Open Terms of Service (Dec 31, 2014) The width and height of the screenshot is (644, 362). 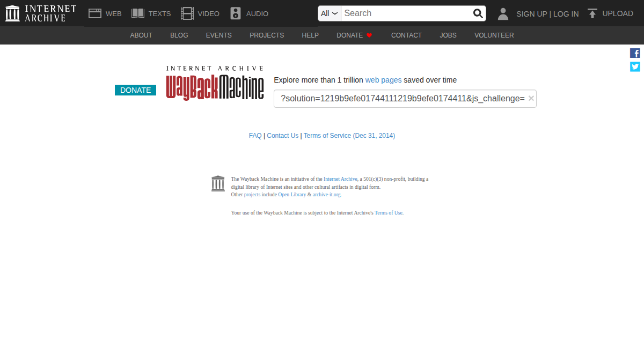tap(349, 136)
